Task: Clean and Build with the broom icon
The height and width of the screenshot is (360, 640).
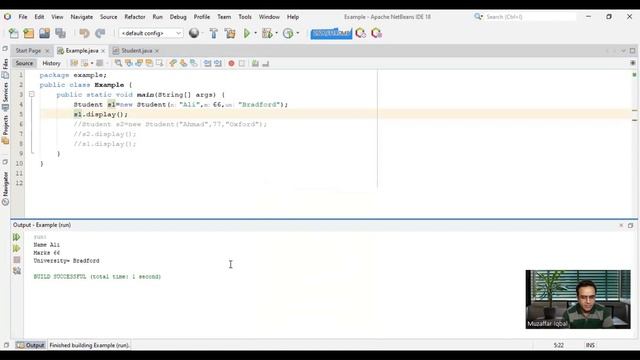Action: pyautogui.click(x=230, y=33)
